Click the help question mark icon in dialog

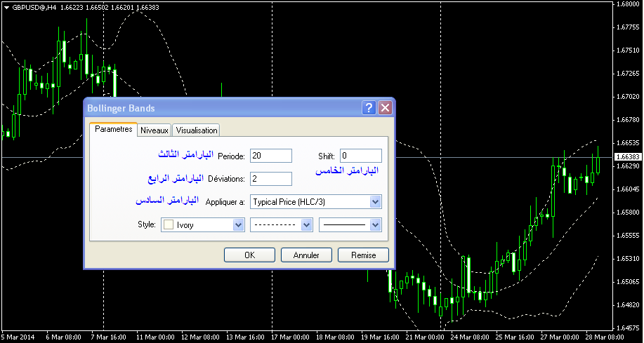pyautogui.click(x=369, y=108)
